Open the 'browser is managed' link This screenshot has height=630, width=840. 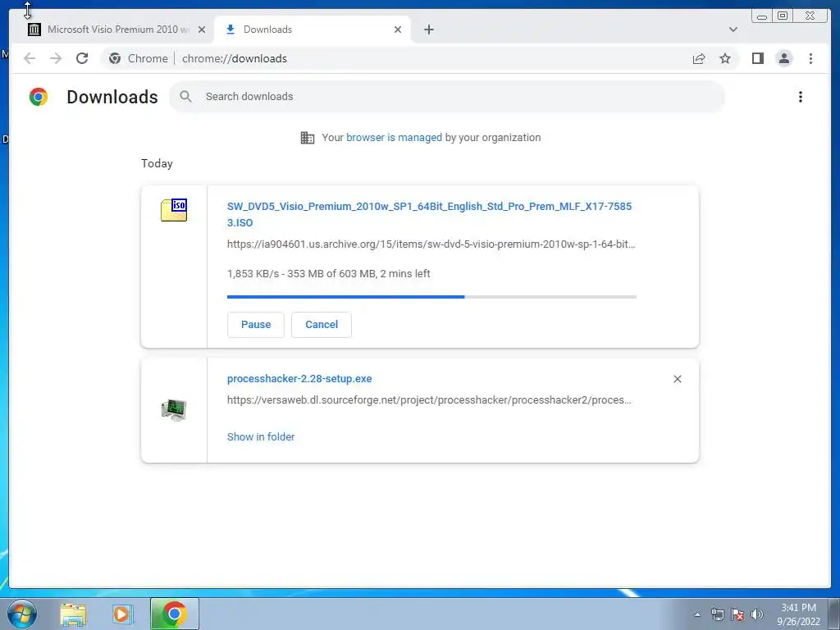(394, 138)
